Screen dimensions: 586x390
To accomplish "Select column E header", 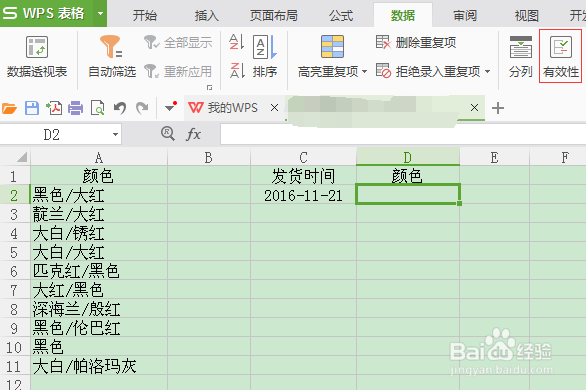I will click(494, 157).
